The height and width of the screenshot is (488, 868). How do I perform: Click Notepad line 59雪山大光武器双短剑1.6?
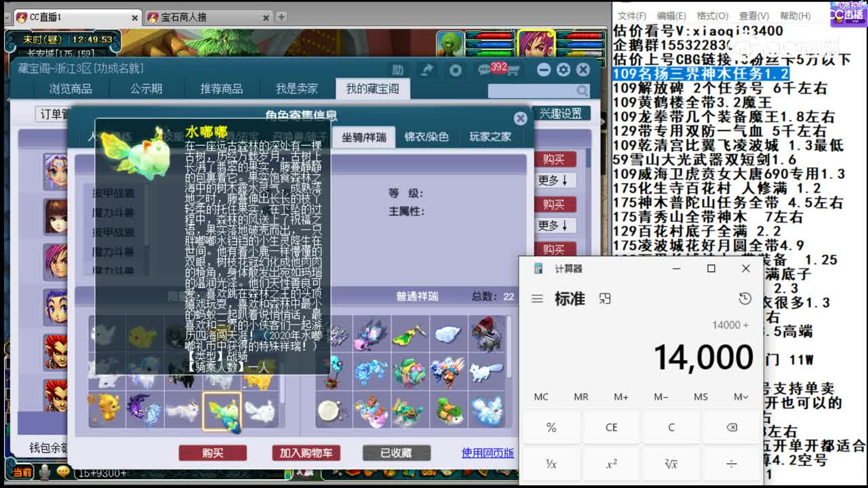point(705,159)
